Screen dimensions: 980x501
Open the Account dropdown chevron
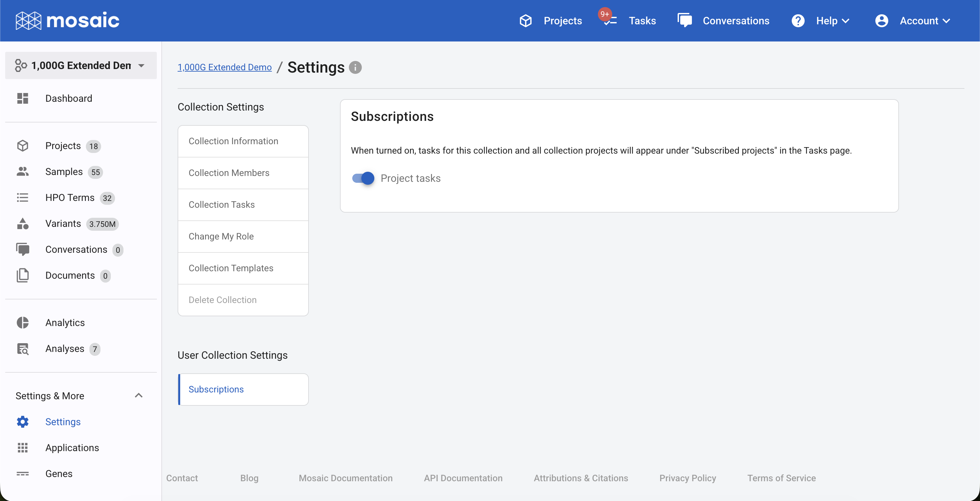pyautogui.click(x=947, y=20)
